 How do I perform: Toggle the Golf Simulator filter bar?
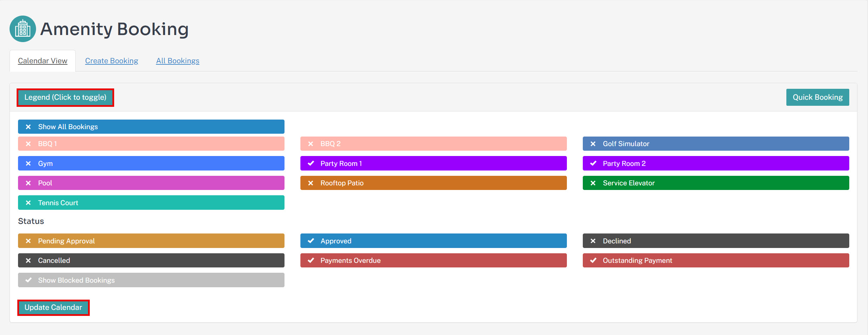tap(716, 144)
